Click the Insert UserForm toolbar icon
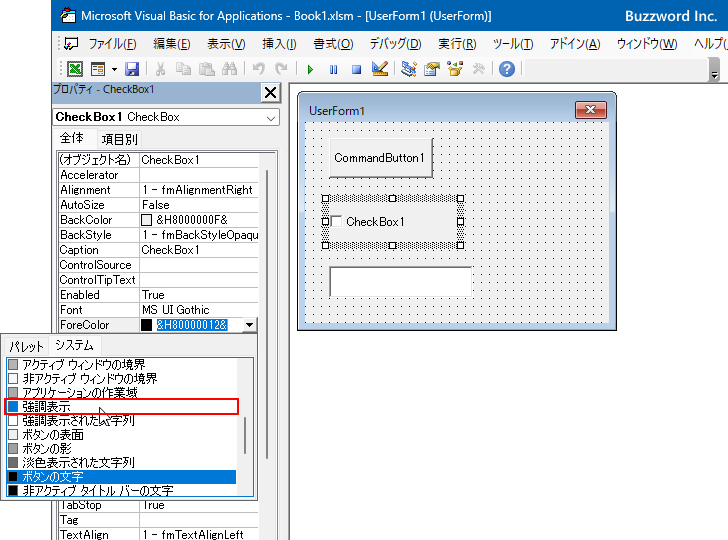Screen dimensions: 728x540 pyautogui.click(x=98, y=69)
